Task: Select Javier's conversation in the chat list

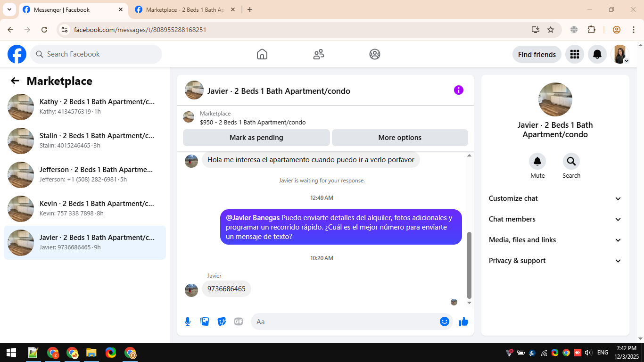Action: click(85, 243)
